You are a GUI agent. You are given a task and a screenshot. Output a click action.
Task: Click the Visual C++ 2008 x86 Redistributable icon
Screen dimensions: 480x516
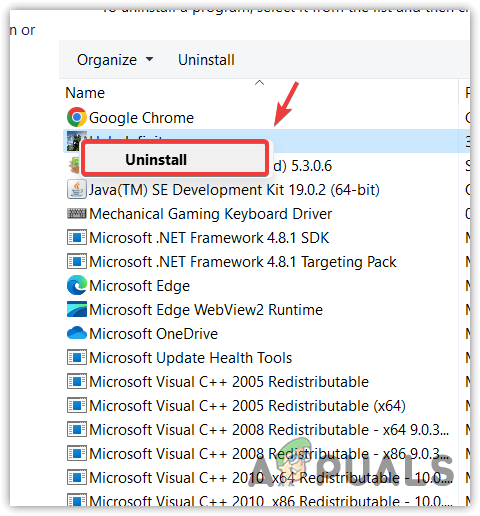click(x=77, y=453)
